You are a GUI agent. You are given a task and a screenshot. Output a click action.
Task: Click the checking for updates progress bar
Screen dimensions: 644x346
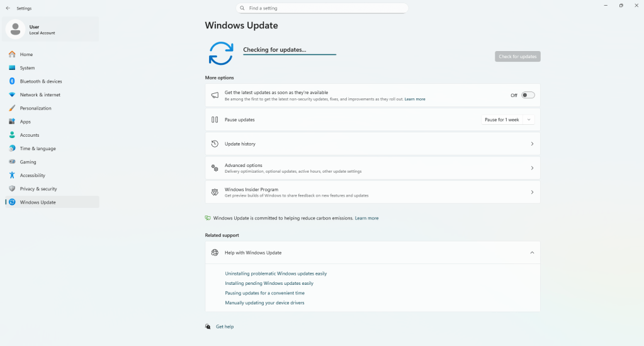point(290,54)
